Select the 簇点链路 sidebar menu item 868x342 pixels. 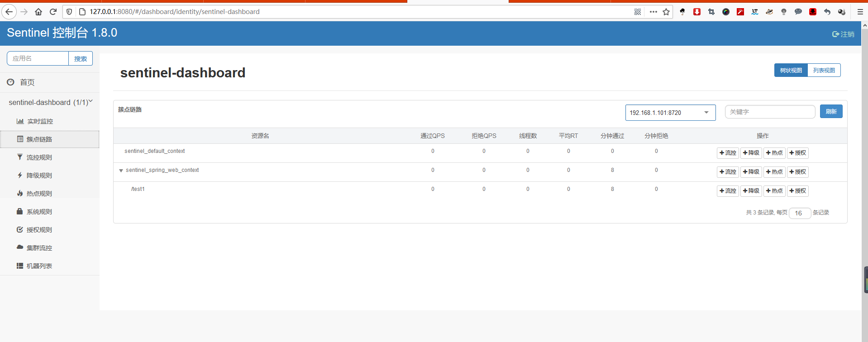(39, 139)
